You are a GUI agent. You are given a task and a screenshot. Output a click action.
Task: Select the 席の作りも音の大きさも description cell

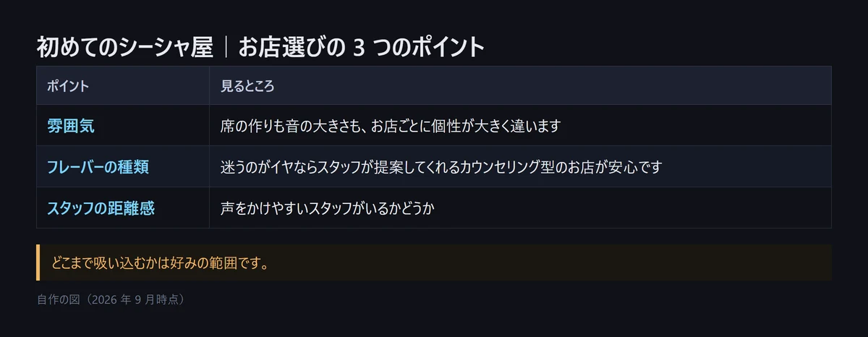pos(520,126)
